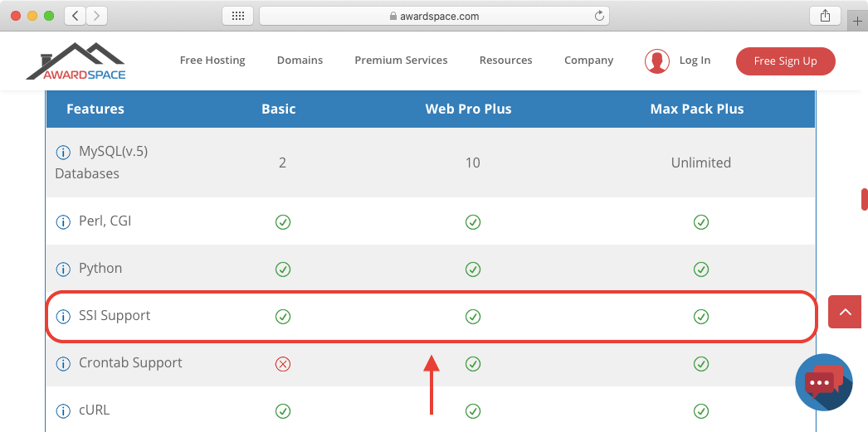
Task: Click the Safari share icon
Action: click(x=825, y=16)
